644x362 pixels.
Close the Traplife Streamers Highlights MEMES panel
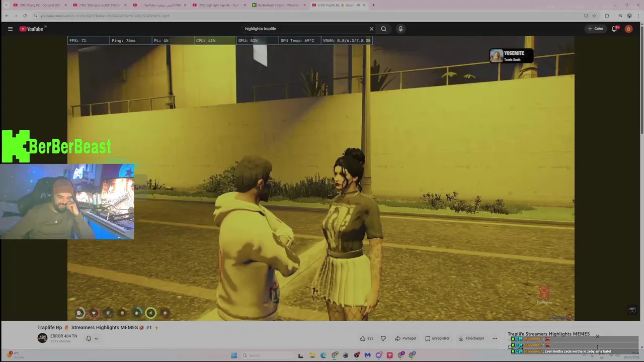(597, 336)
